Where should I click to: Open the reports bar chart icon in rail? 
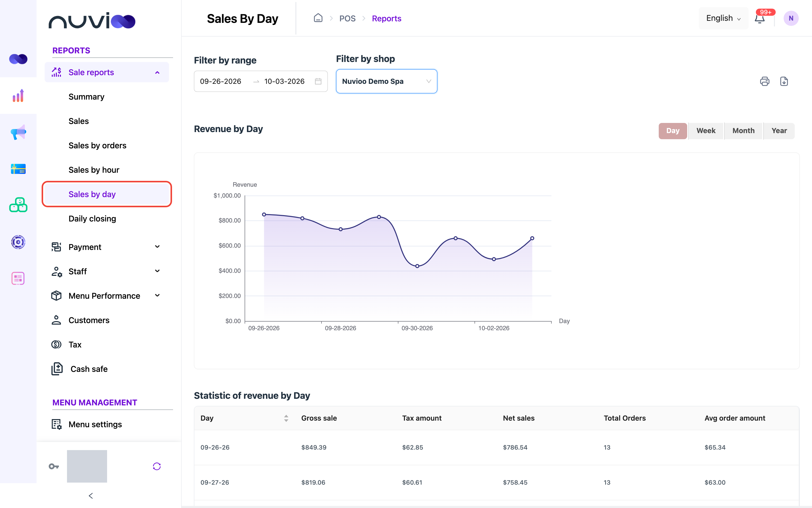[x=18, y=96]
